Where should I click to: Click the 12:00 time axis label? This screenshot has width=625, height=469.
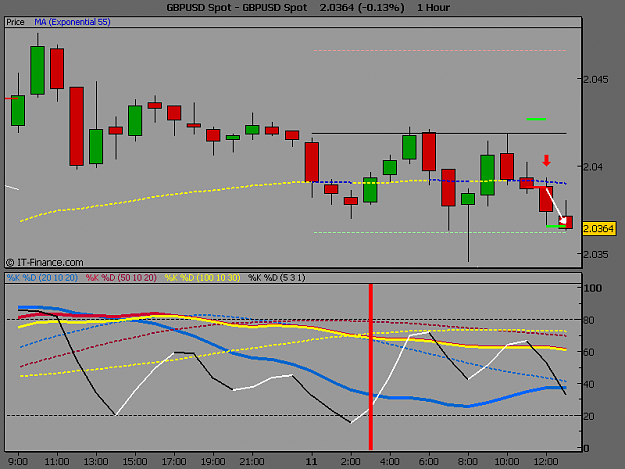pos(546,461)
